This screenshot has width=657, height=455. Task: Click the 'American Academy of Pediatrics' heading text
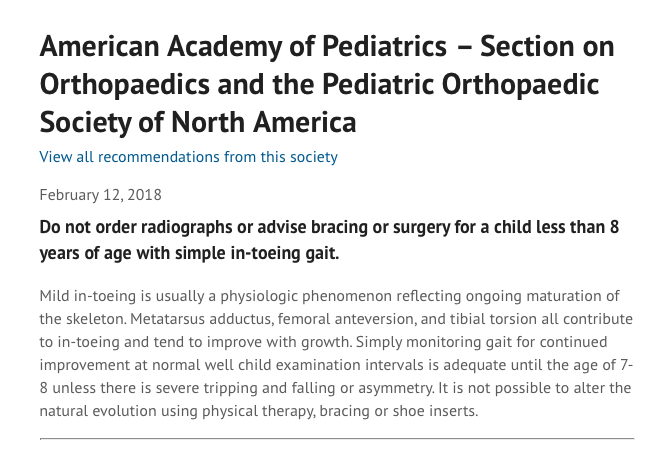[x=243, y=47]
